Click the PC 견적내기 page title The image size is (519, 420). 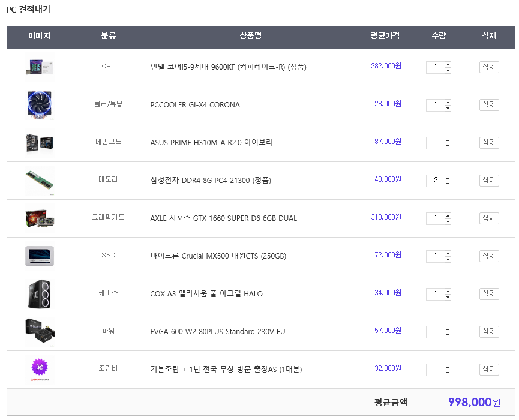[x=28, y=9]
